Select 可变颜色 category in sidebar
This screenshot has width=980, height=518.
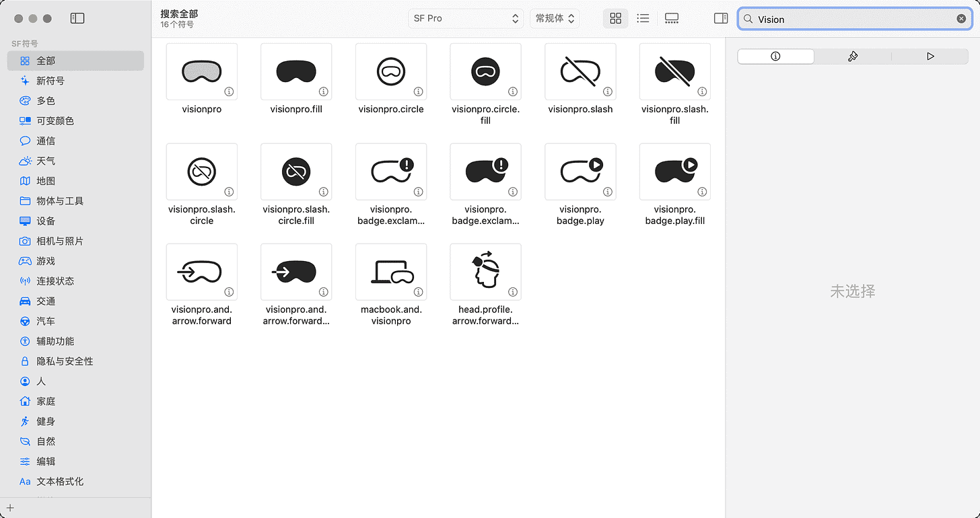(75, 121)
